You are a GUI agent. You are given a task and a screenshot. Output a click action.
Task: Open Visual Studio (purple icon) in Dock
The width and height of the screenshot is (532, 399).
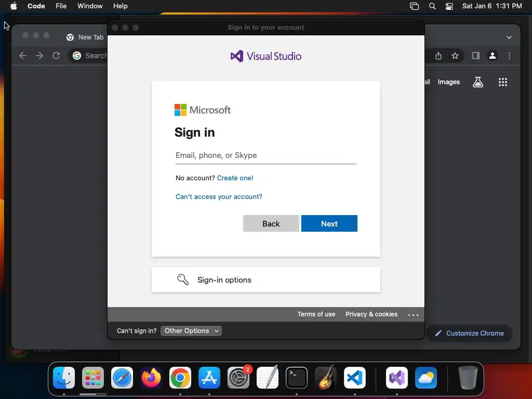[x=397, y=378]
